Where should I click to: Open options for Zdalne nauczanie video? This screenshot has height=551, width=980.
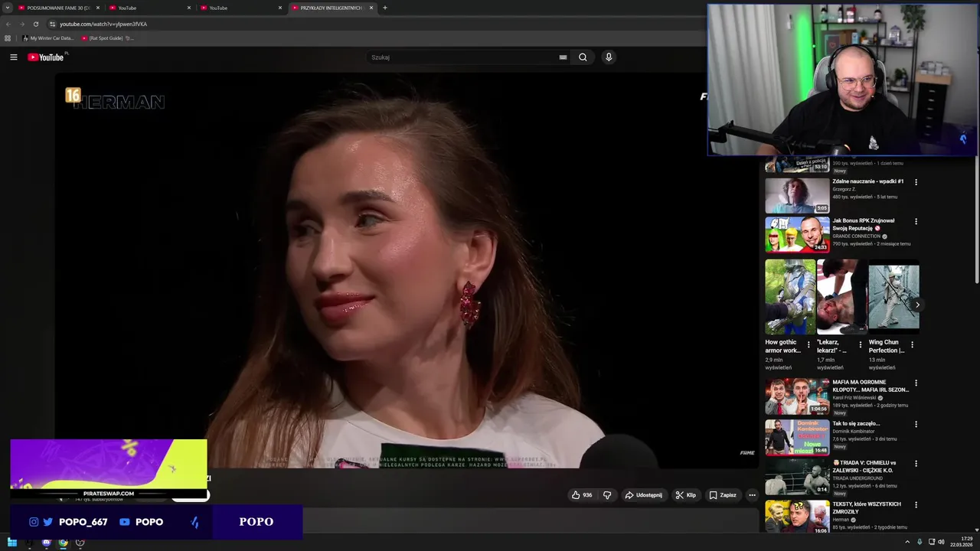[x=916, y=182]
